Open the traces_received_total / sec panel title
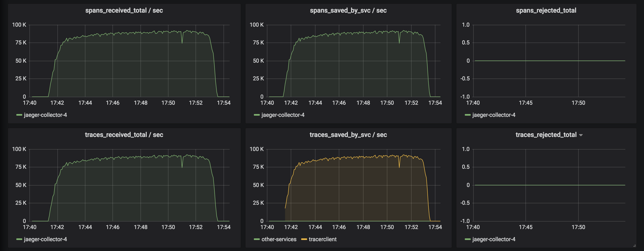Image resolution: width=644 pixels, height=251 pixels. pos(124,135)
